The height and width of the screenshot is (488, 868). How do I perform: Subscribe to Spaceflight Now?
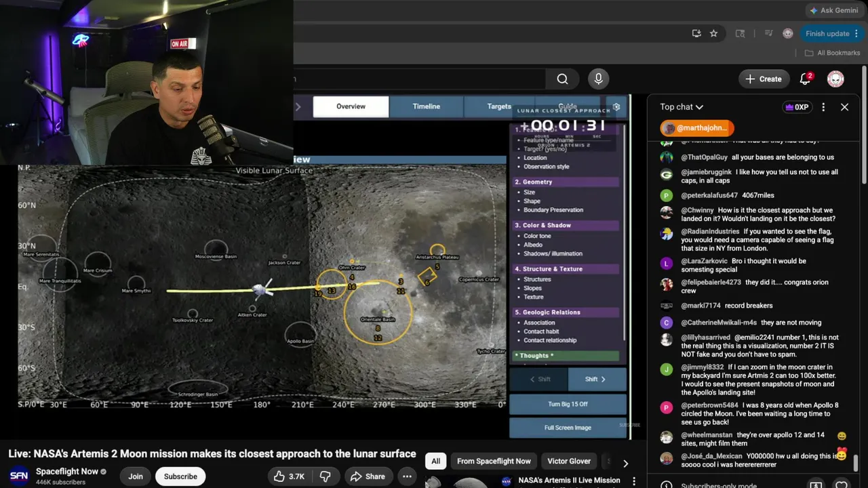point(180,476)
